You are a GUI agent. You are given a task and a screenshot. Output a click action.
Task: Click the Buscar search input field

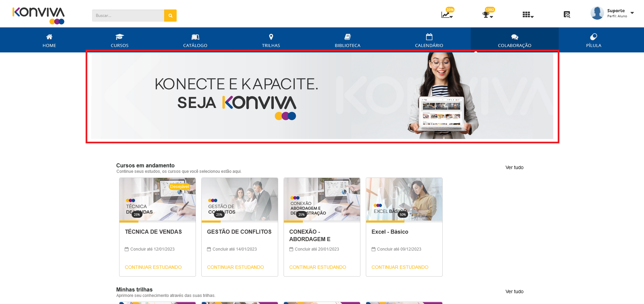128,16
